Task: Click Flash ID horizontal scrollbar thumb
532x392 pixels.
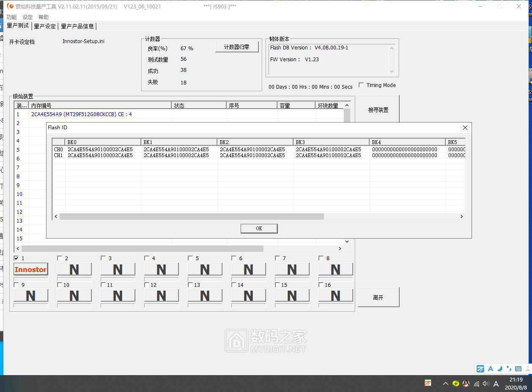Action: [x=192, y=216]
